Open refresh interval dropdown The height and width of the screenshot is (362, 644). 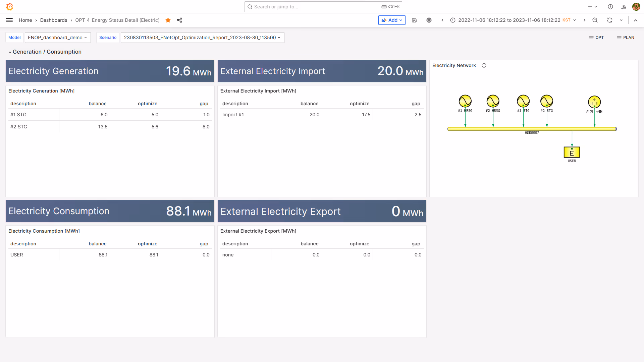(x=621, y=20)
